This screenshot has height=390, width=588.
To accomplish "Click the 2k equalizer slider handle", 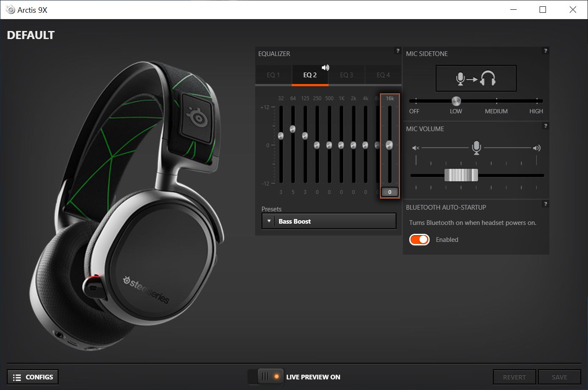I will (x=353, y=145).
